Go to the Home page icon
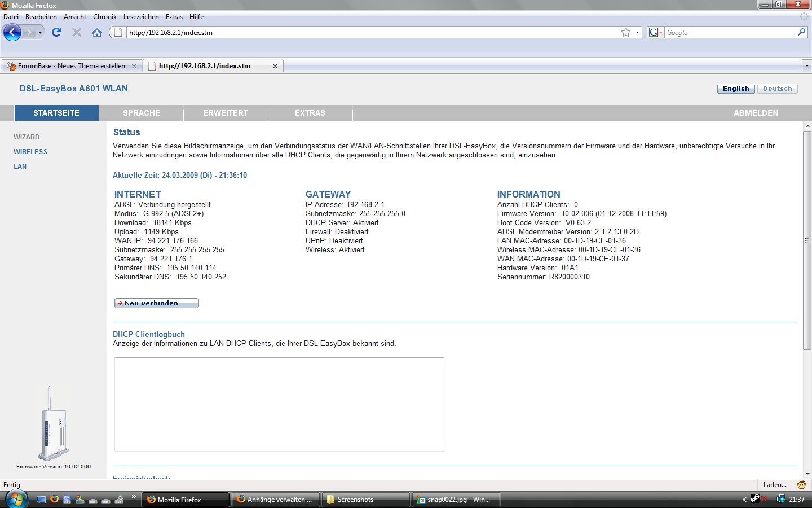The width and height of the screenshot is (812, 508). [97, 32]
